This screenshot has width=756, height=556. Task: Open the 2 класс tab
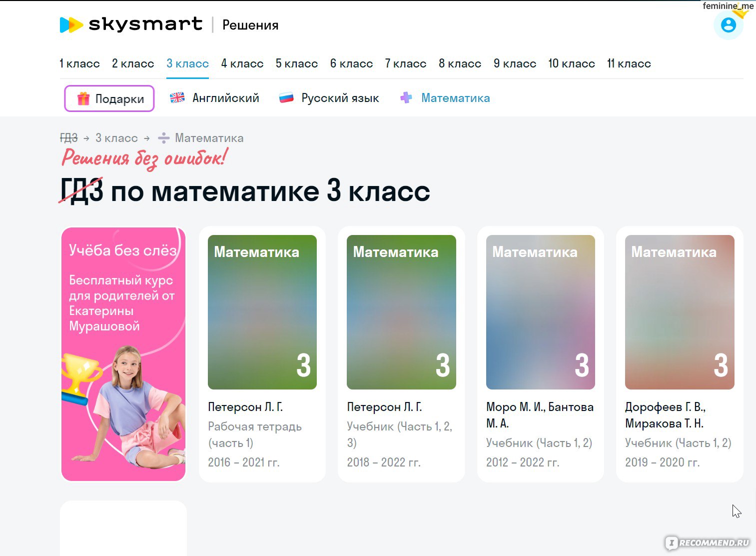[133, 63]
